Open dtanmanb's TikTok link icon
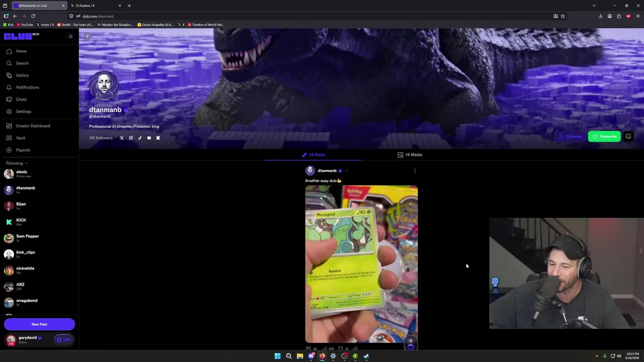This screenshot has width=644, height=362. [140, 138]
